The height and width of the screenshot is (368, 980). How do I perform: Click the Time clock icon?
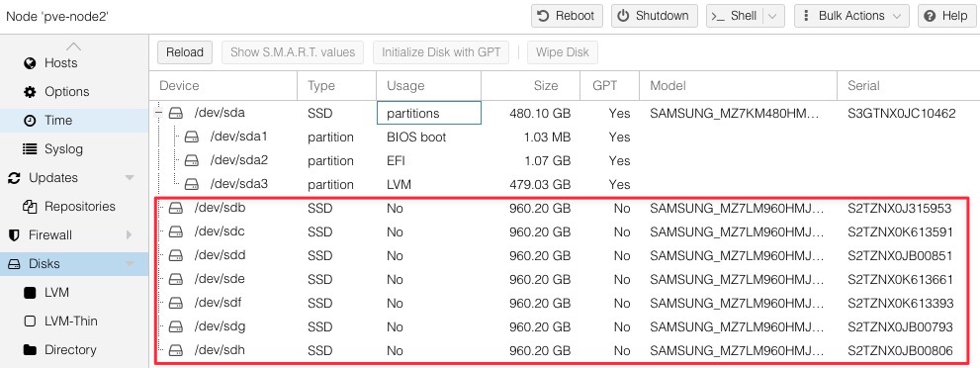coord(30,121)
